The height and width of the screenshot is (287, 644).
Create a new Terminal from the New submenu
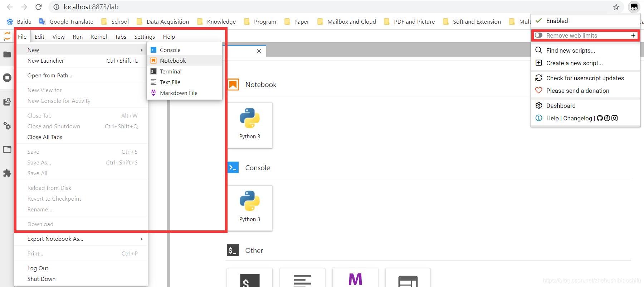pyautogui.click(x=185, y=71)
